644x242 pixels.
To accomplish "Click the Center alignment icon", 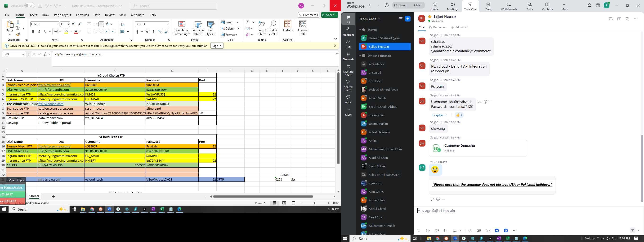I will pos(95,32).
